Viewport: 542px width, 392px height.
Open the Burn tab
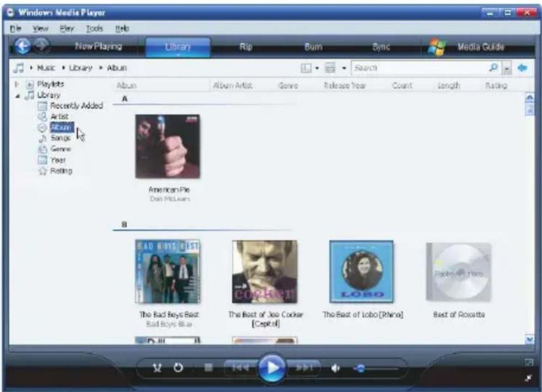(x=313, y=47)
